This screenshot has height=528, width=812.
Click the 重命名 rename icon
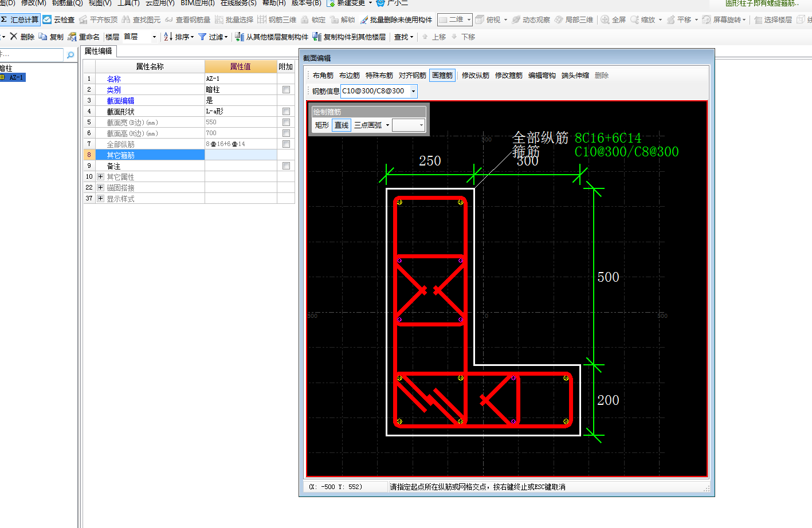tap(72, 37)
